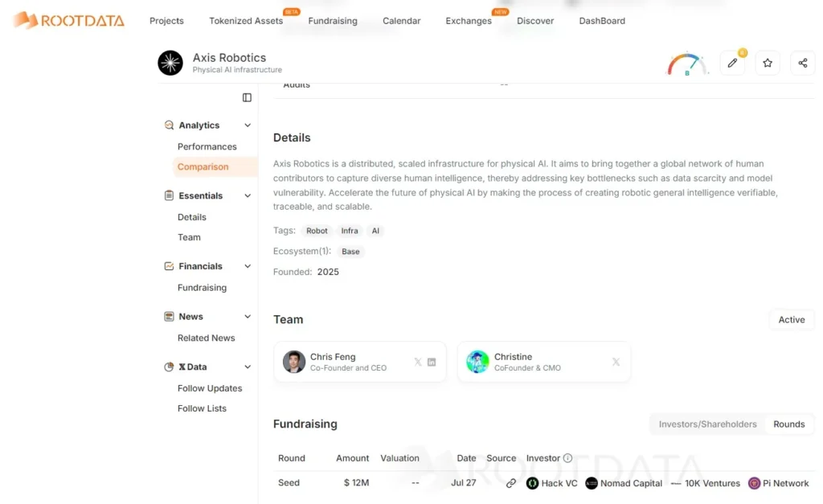Switch to Investors/Shareholders view

[x=707, y=424]
